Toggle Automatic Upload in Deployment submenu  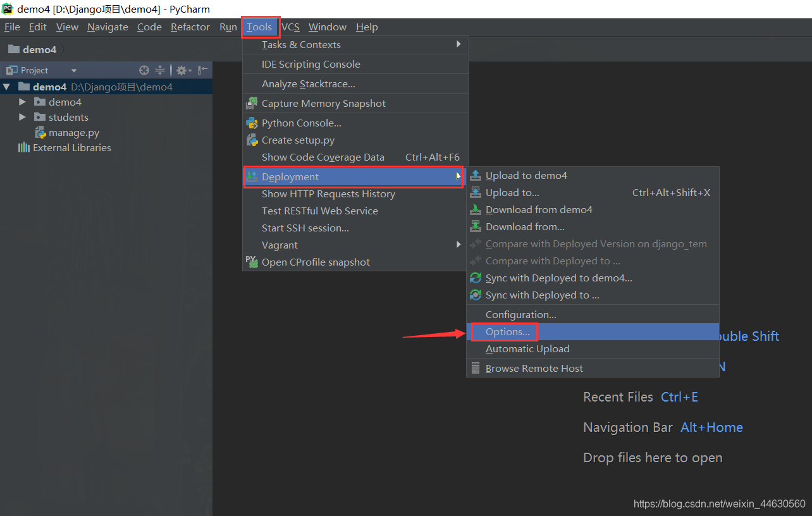[593, 348]
